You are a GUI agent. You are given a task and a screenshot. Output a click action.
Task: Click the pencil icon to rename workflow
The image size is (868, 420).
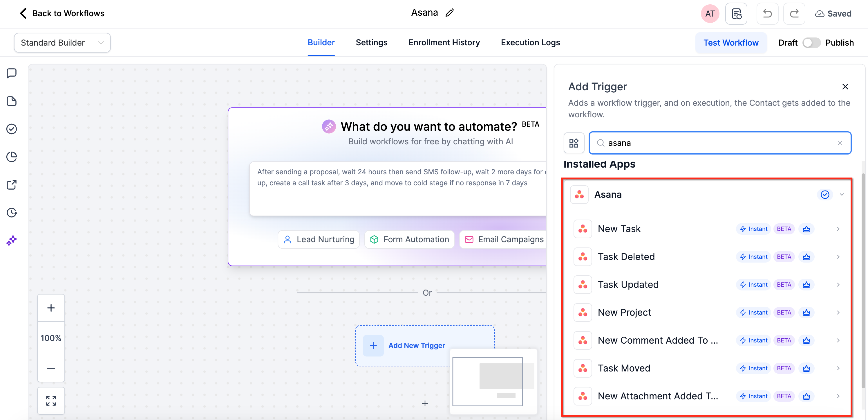click(449, 13)
